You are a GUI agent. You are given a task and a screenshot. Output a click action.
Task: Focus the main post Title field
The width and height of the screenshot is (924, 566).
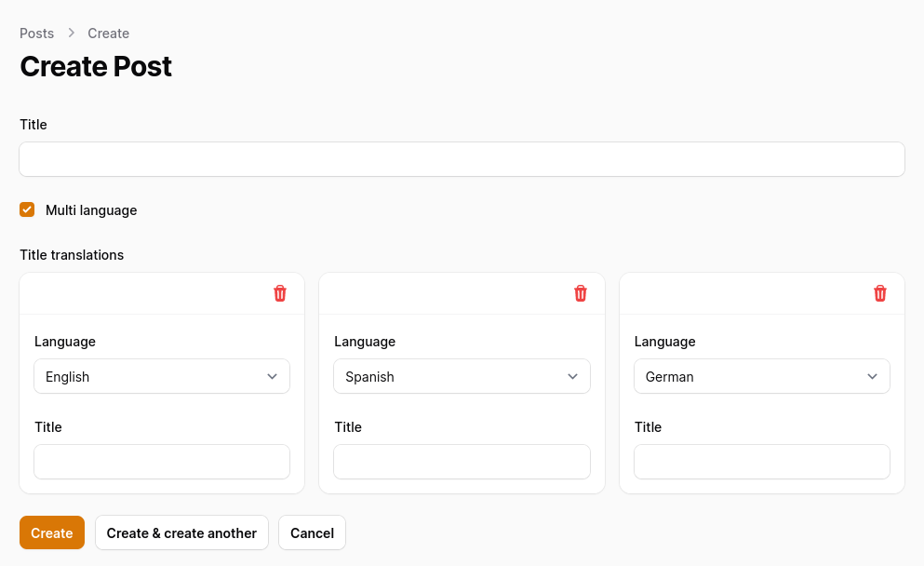[462, 159]
